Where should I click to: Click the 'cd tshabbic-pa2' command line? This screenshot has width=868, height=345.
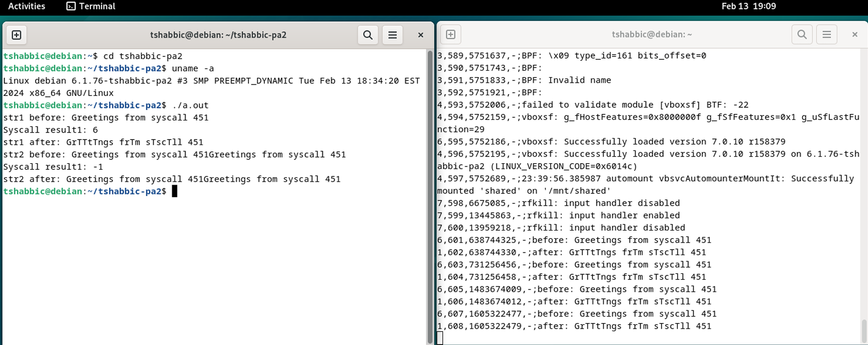(x=93, y=56)
